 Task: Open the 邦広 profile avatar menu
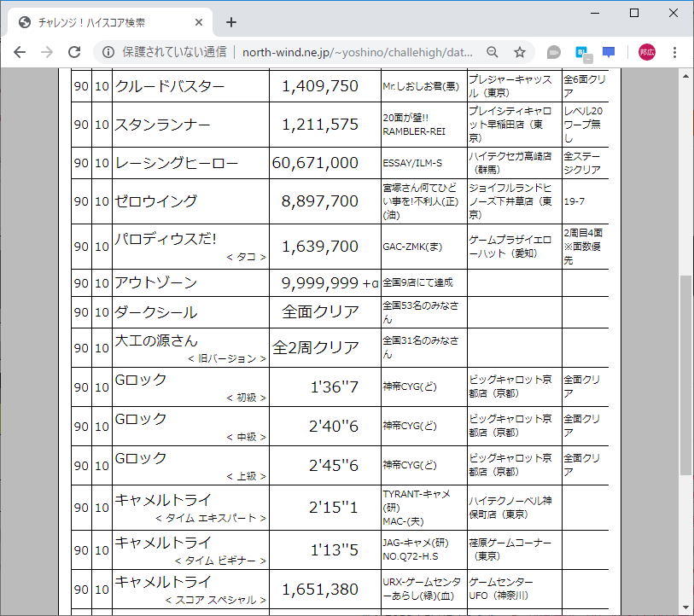pyautogui.click(x=646, y=52)
